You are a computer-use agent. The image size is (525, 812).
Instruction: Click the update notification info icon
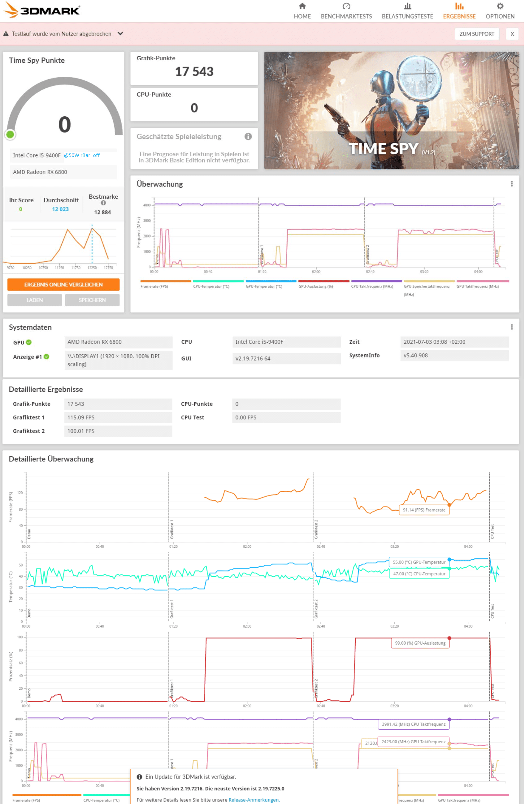[139, 777]
